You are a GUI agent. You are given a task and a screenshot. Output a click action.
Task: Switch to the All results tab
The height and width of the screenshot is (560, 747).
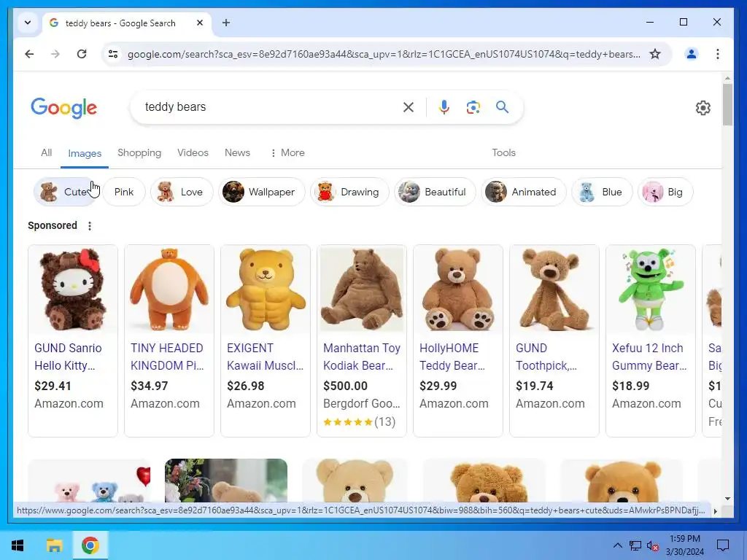pyautogui.click(x=46, y=153)
